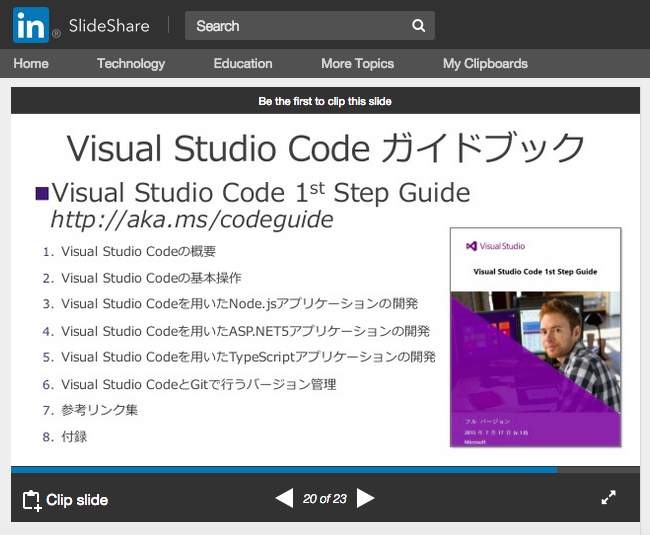This screenshot has width=650, height=535.
Task: Click the purple square bullet marker
Action: pyautogui.click(x=42, y=194)
